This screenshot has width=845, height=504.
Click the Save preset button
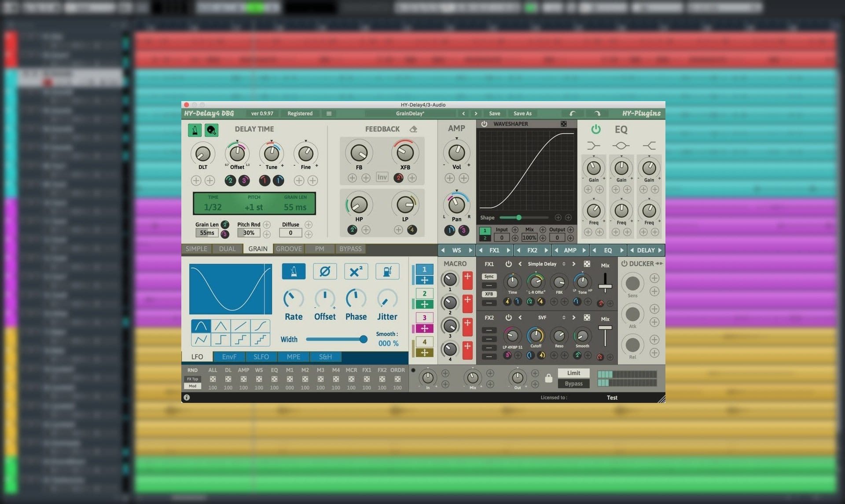[495, 113]
